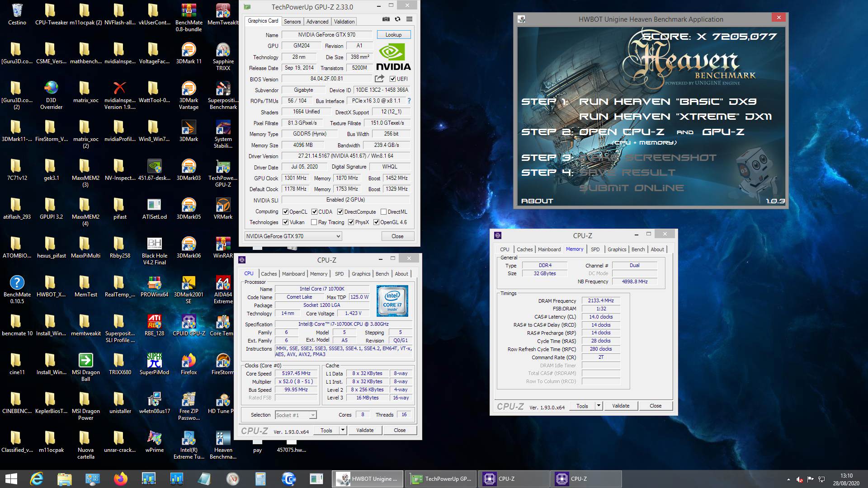This screenshot has height=488, width=868.
Task: Open GPU-Z hamburger menu icon
Action: pos(409,19)
